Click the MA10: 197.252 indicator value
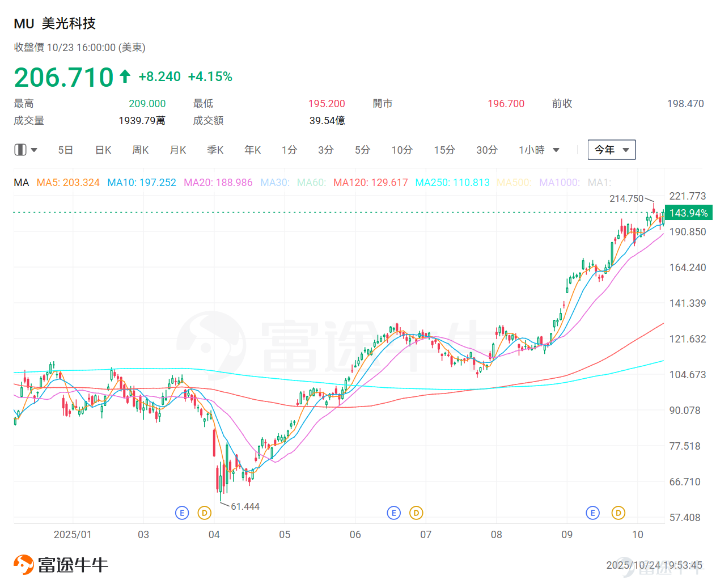The height and width of the screenshot is (588, 716). (x=142, y=183)
